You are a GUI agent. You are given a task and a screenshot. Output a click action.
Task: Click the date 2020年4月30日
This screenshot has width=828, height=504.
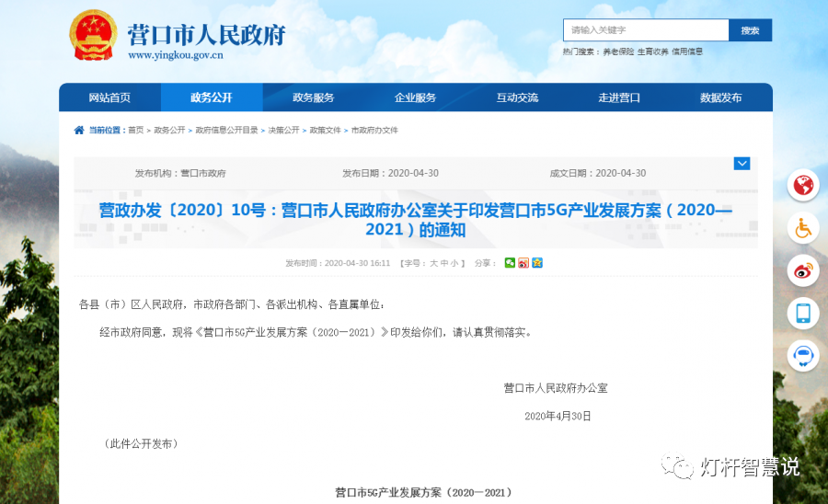(x=558, y=416)
